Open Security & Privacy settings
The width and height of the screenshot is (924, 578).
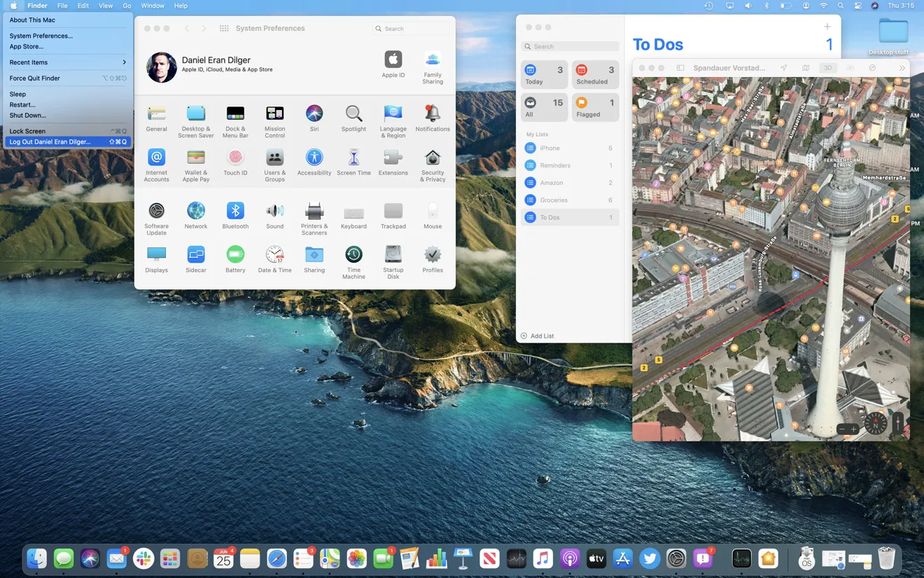(x=433, y=158)
